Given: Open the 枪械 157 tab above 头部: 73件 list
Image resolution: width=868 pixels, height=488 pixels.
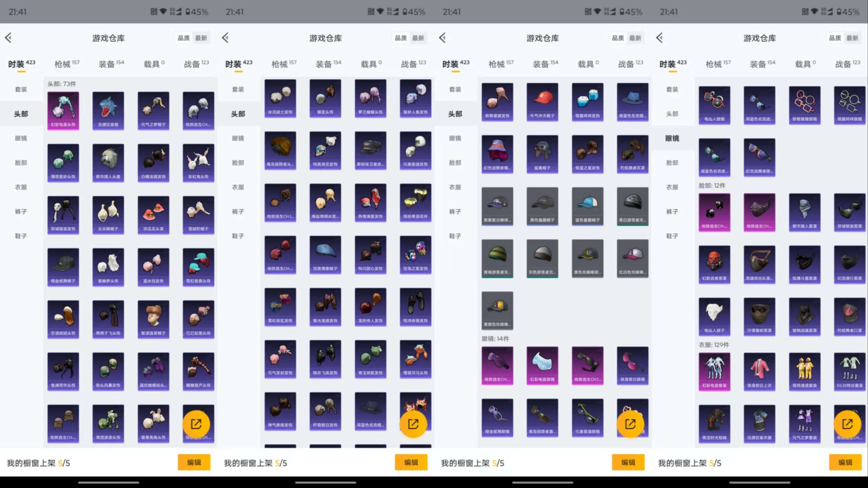Looking at the screenshot, I should [66, 64].
